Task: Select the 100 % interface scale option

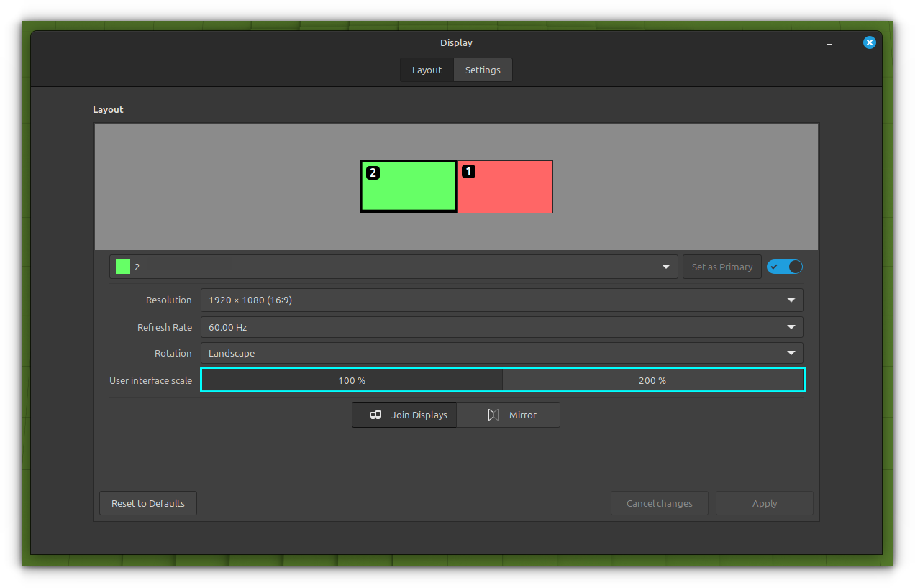Action: (352, 380)
